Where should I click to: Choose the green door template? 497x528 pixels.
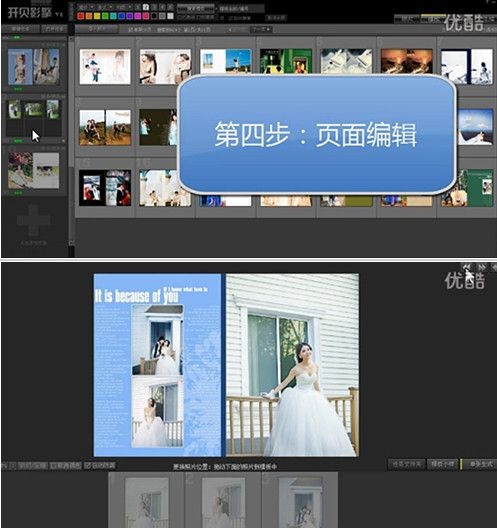click(286, 61)
